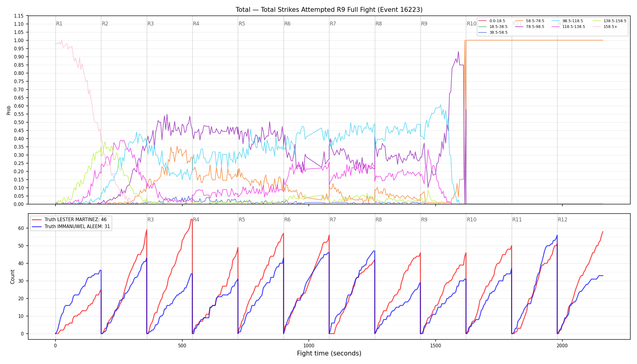
Task: Click the "Prob" y-axis label
Action: click(8, 110)
